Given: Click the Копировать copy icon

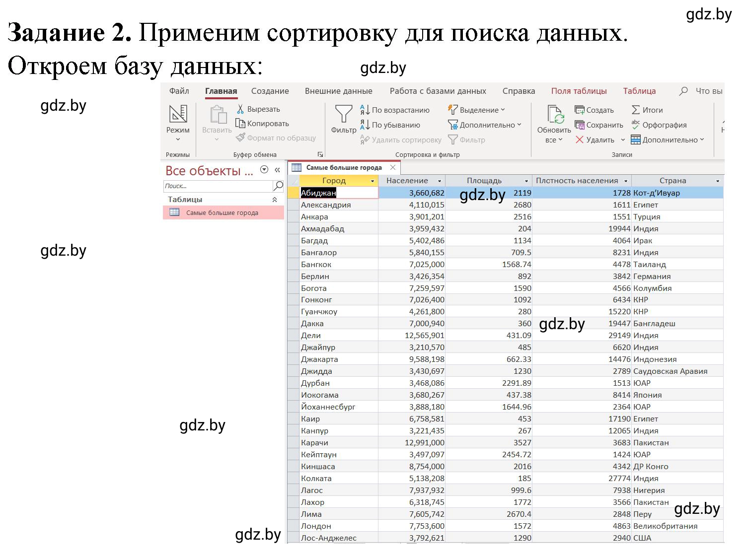Looking at the screenshot, I should point(240,124).
